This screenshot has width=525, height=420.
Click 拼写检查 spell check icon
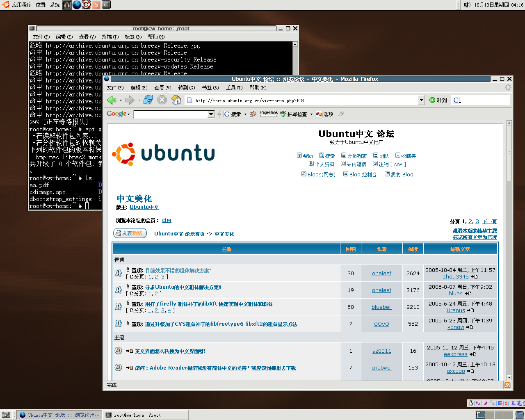point(294,114)
